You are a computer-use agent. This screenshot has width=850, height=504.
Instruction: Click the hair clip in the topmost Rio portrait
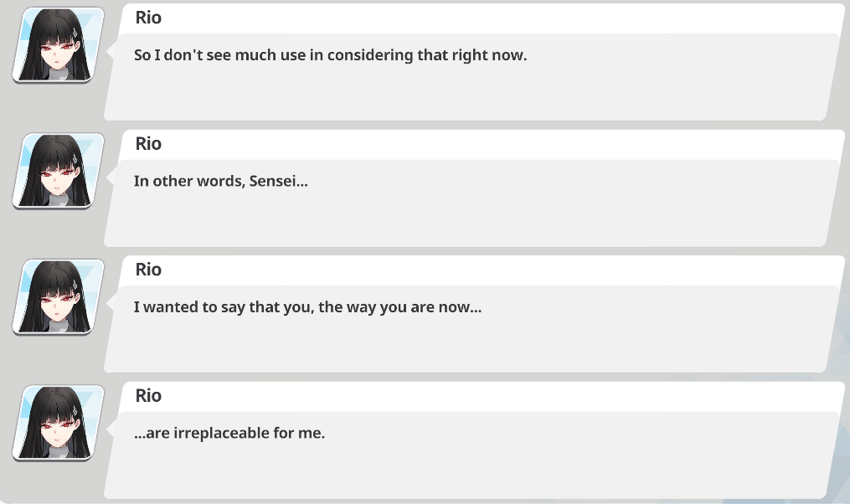click(75, 33)
